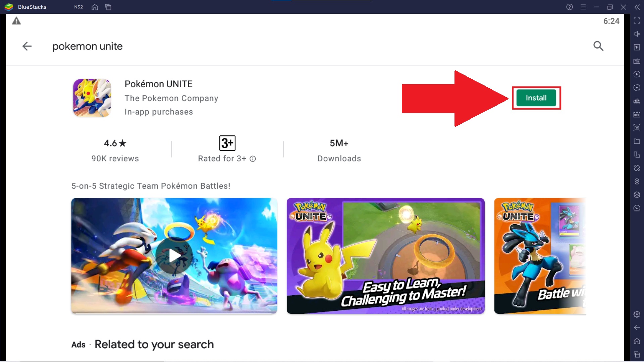Viewport: 644px width, 362px height.
Task: Open keyboard game controls settings
Action: tap(637, 61)
